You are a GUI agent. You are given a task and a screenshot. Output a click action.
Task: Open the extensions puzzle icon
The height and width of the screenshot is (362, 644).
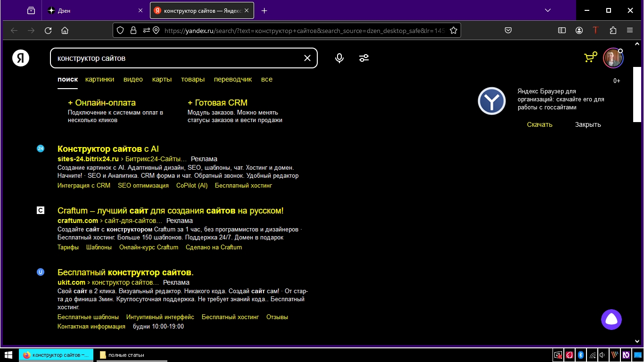point(613,30)
